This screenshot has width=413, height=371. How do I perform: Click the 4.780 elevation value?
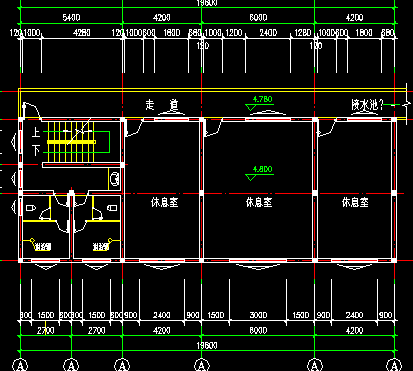coord(262,99)
